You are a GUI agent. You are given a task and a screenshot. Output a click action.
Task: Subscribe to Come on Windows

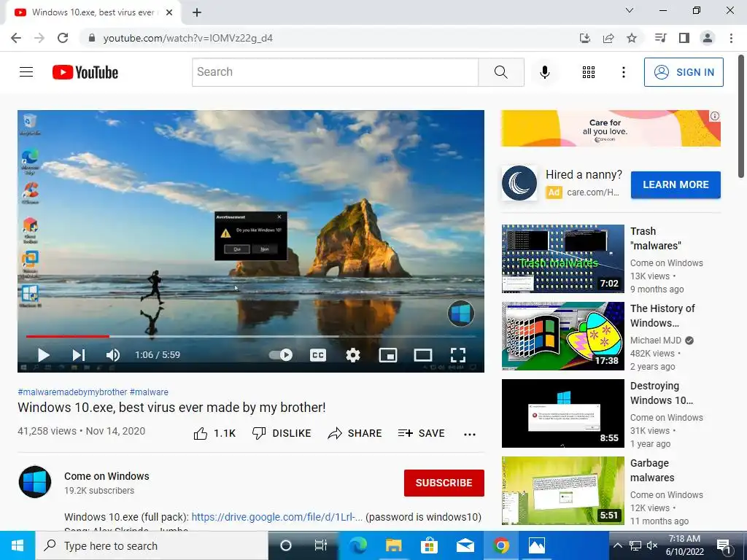(x=444, y=483)
